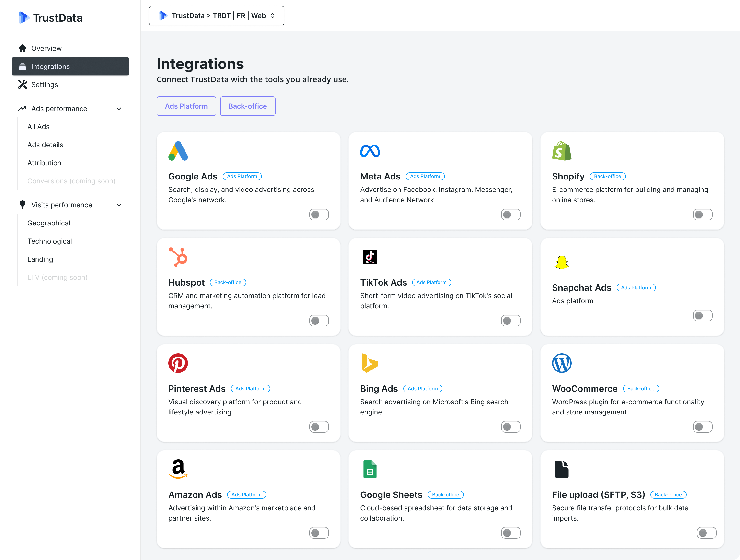740x560 pixels.
Task: Enable the Google Ads integration toggle
Action: tap(319, 214)
